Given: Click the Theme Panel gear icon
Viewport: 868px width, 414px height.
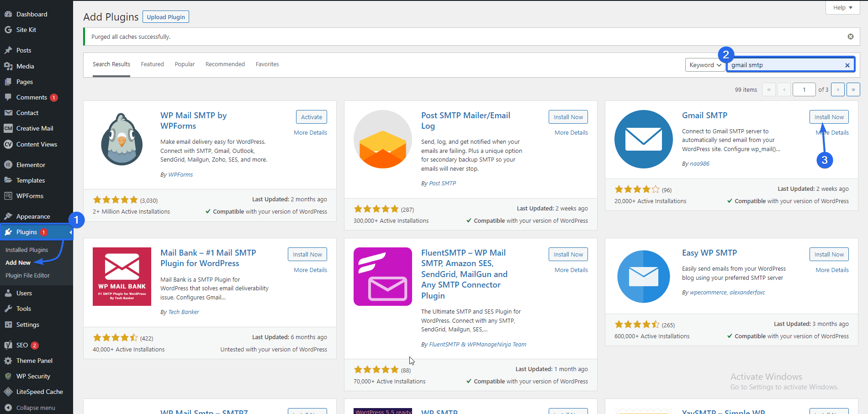Looking at the screenshot, I should (x=8, y=361).
